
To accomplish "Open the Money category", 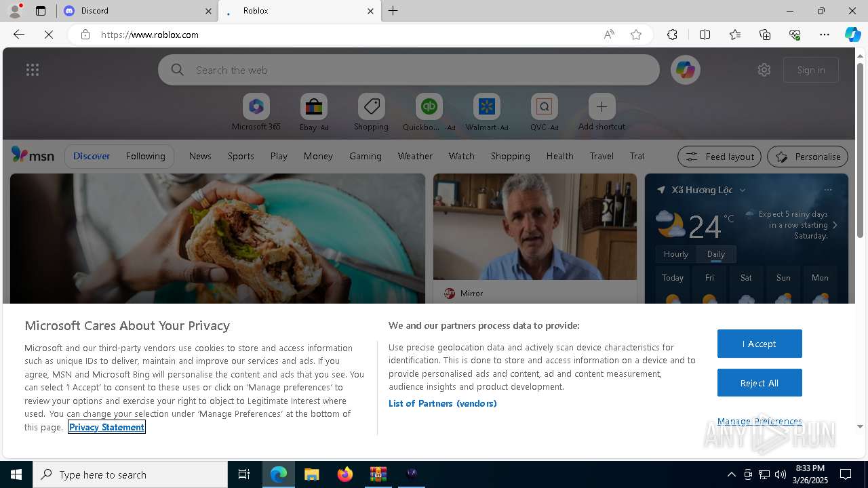I will [x=318, y=156].
